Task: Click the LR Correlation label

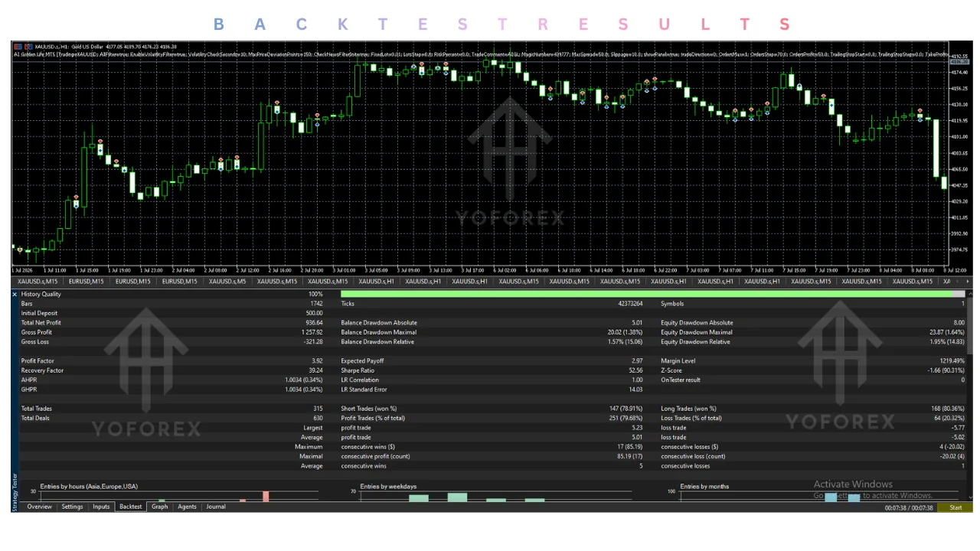Action: 360,380
